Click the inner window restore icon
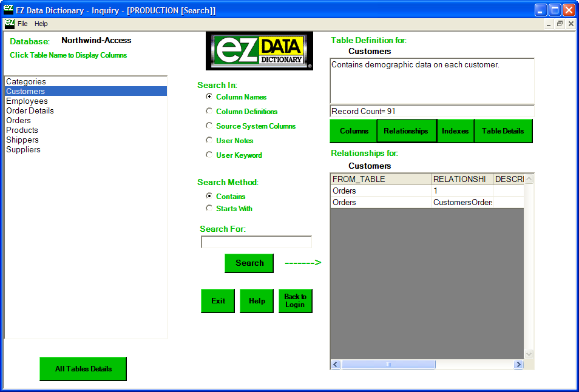Viewport: 579px width, 392px height. point(560,24)
